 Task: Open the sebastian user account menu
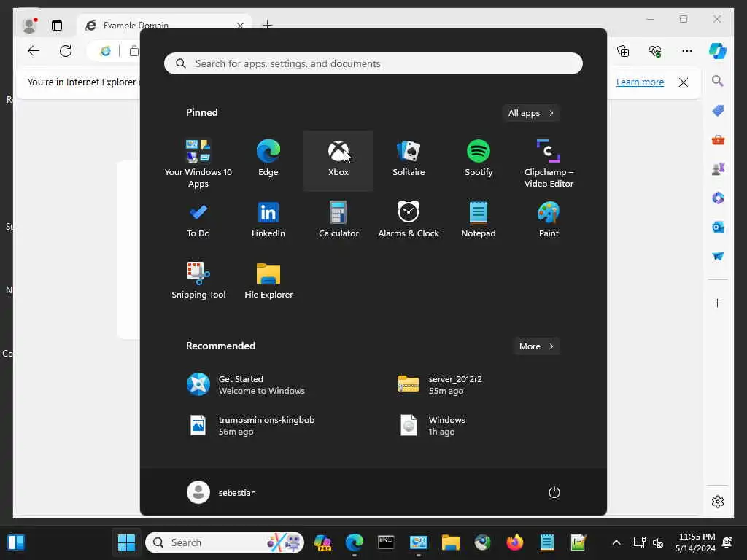tap(222, 492)
